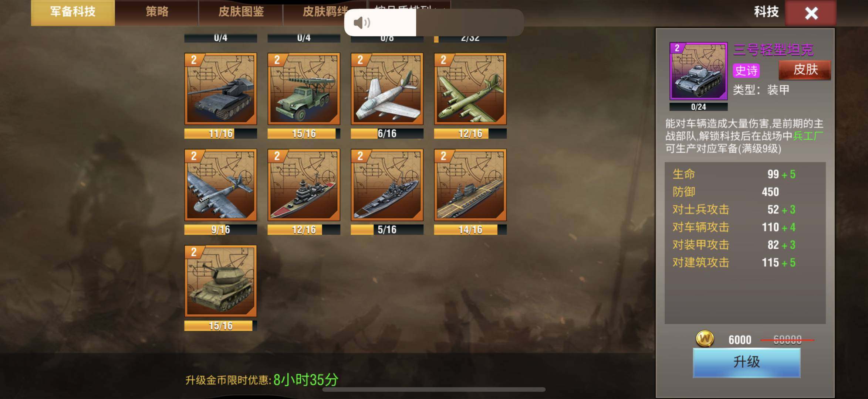The height and width of the screenshot is (399, 868).
Task: Select the 军备科技 tab
Action: pos(73,12)
